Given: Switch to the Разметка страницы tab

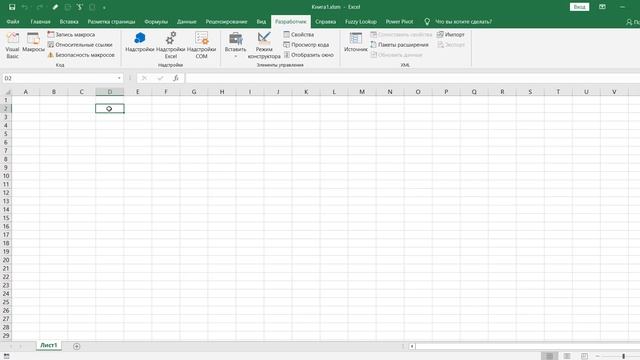Looking at the screenshot, I should [x=111, y=22].
